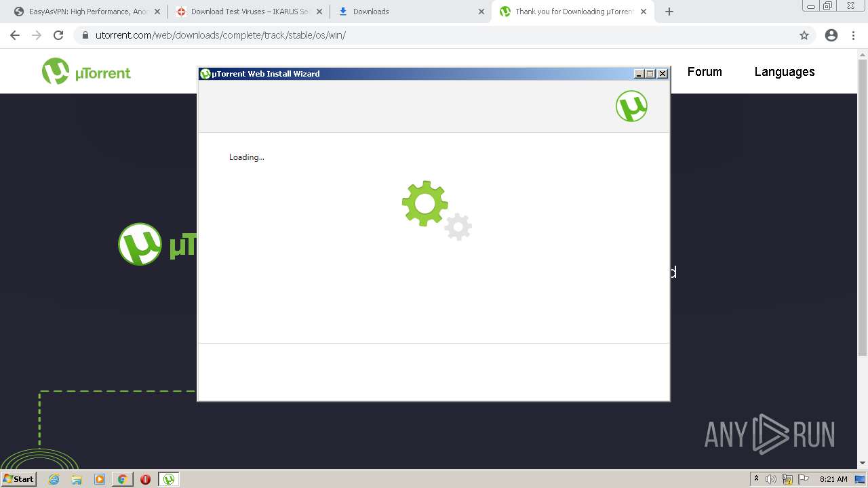Select the Thank you for Downloading µTorrent tab
The width and height of the screenshot is (868, 488).
click(x=573, y=12)
